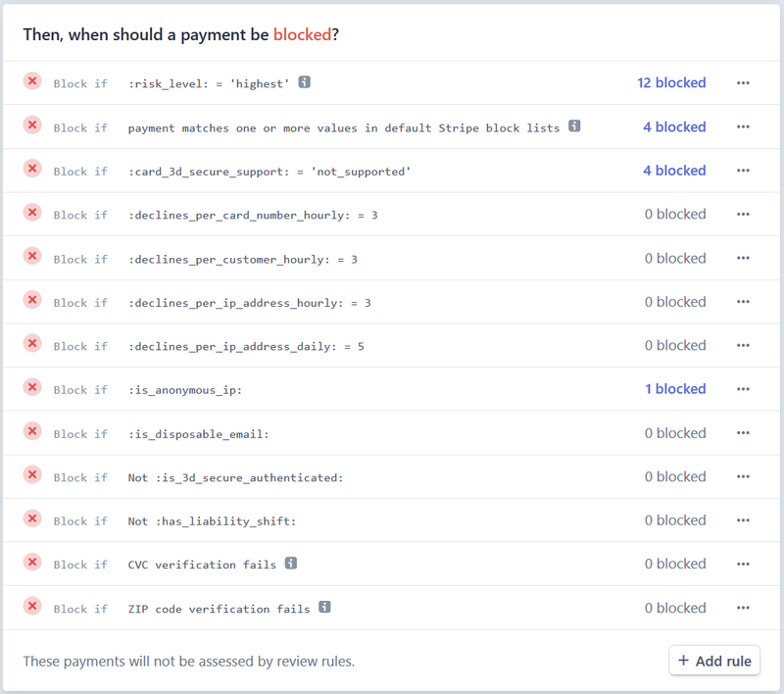Open more options for declines_per_ip_address_daily rule
Screen dimensions: 784x694
pyautogui.click(x=743, y=345)
